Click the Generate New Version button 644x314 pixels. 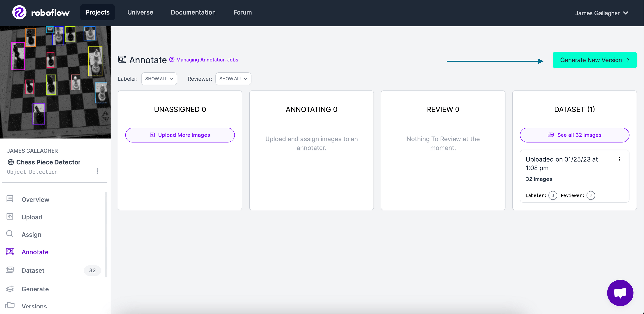594,60
